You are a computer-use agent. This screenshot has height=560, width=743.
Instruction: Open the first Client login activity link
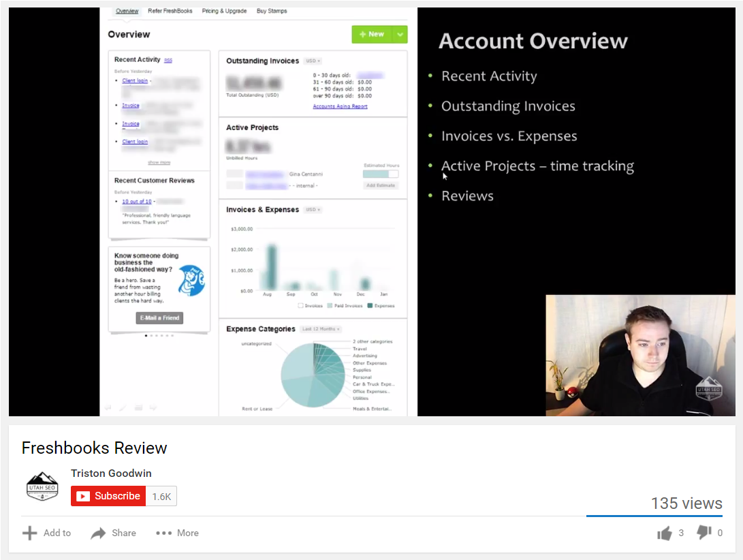[135, 80]
